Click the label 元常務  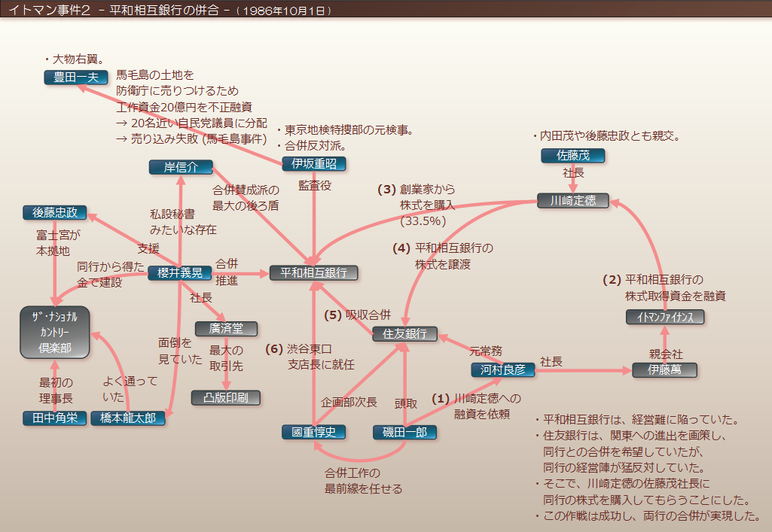click(x=486, y=351)
